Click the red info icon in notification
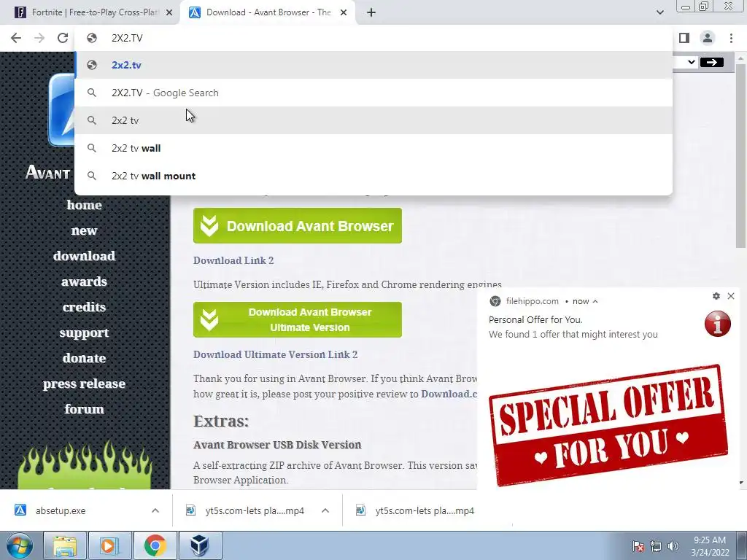The height and width of the screenshot is (560, 747). [718, 324]
